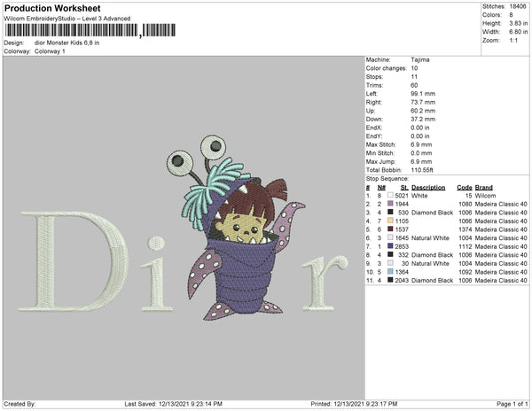Click 'Madeira Classic 40' in stop 11 row

[501, 280]
